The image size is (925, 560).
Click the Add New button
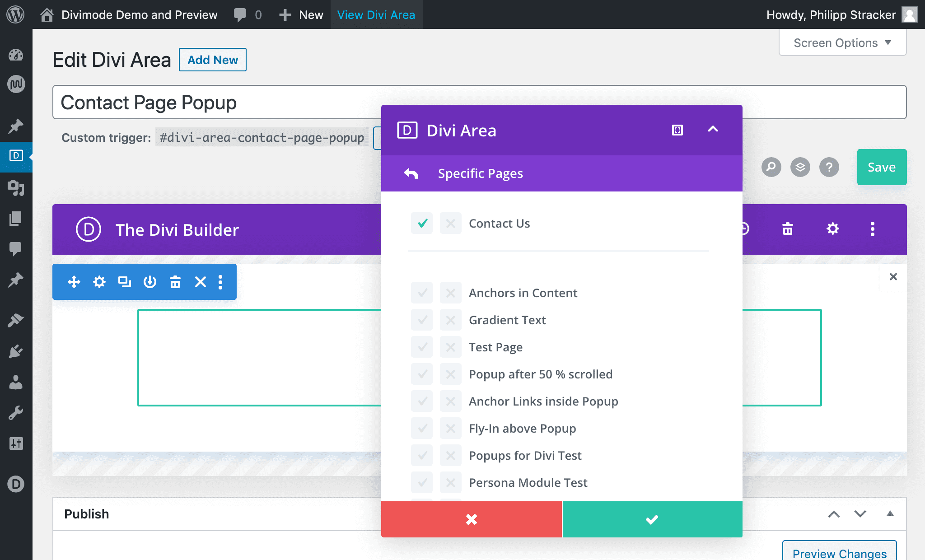[212, 60]
